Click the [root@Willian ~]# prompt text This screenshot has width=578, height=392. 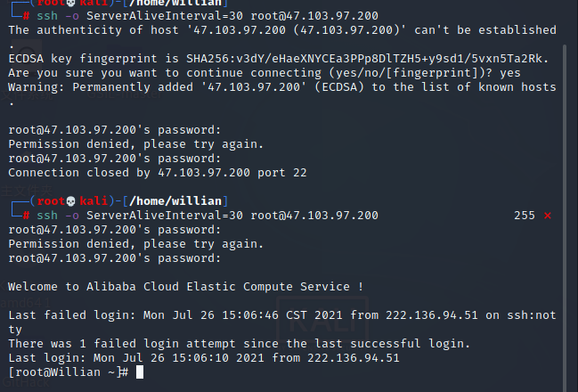[69, 372]
